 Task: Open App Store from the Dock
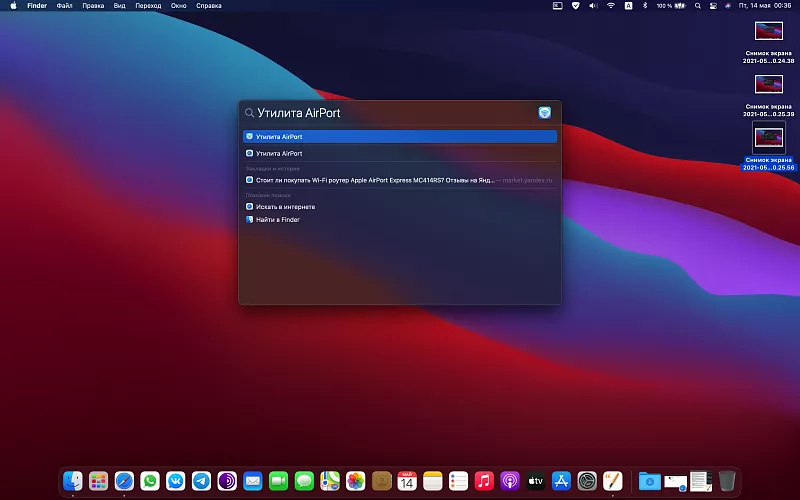click(561, 481)
